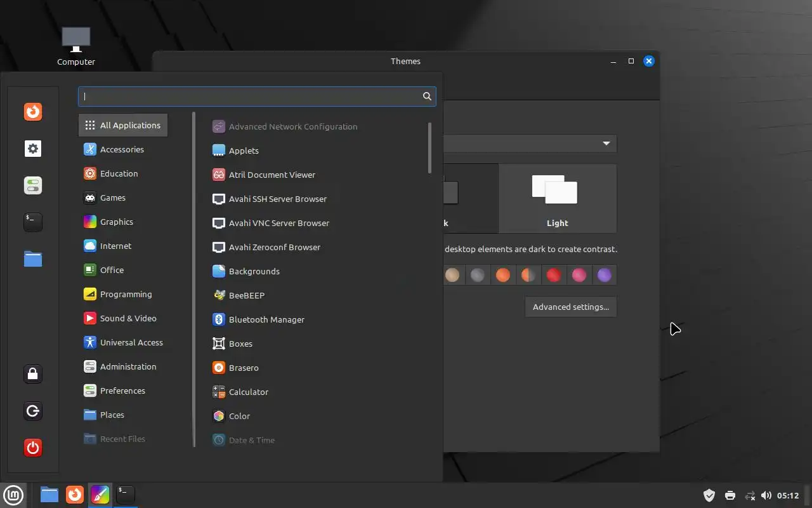Image resolution: width=812 pixels, height=508 pixels.
Task: Pick the purple accent color
Action: [605, 275]
